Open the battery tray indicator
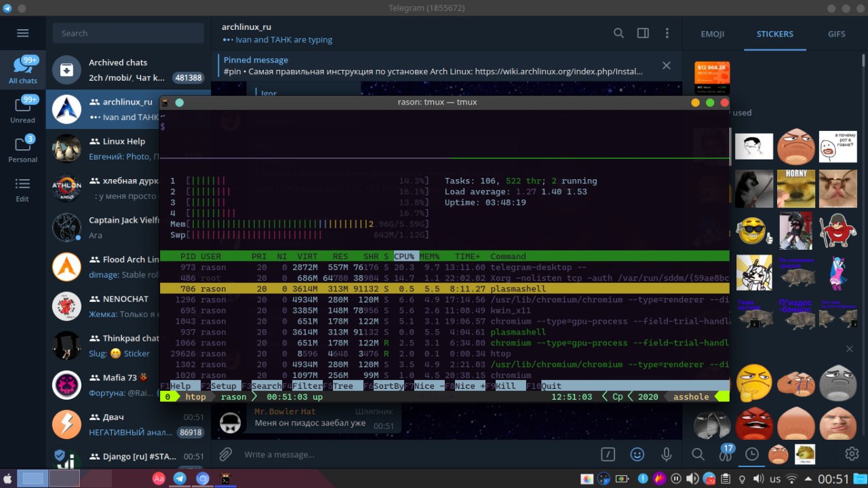Viewport: 868px width, 488px height. pos(621,479)
